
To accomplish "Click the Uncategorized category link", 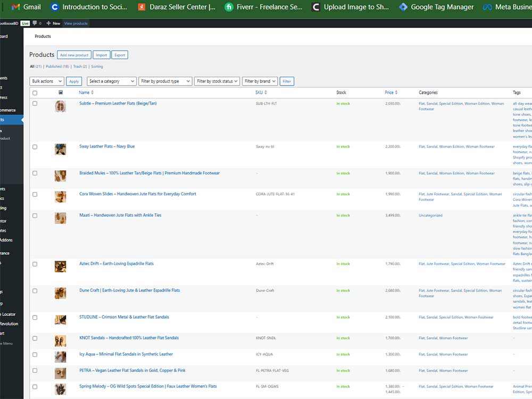I will (430, 215).
